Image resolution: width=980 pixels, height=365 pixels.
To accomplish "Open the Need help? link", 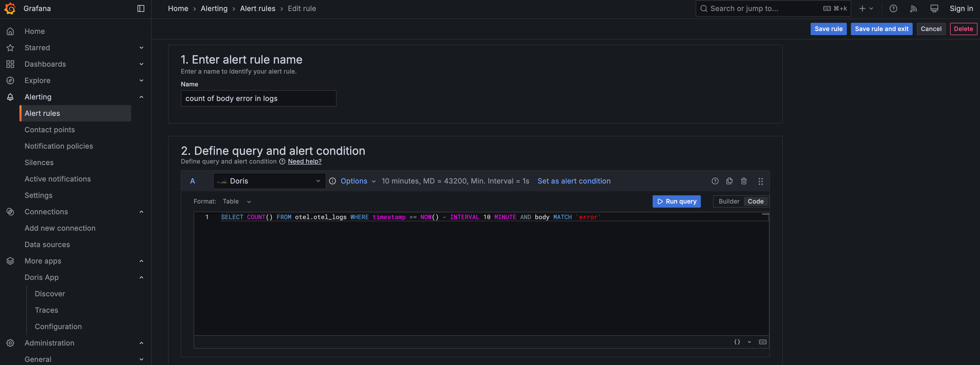I will 305,161.
